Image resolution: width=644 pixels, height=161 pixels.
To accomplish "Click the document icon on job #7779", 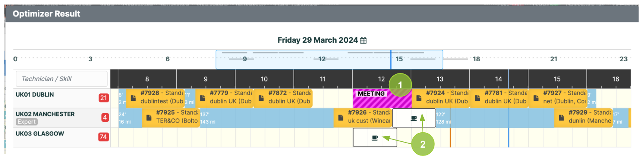I will pos(203,98).
